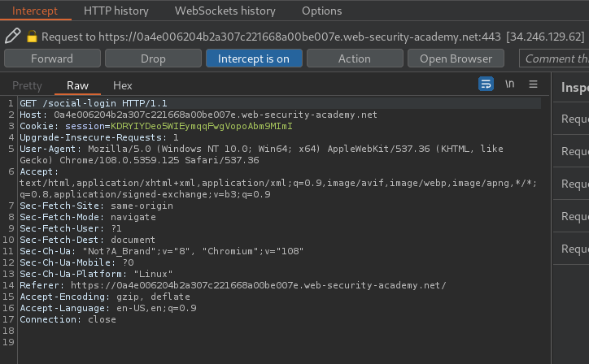
Task: Toggle non-printable characters \n button
Action: (x=509, y=84)
